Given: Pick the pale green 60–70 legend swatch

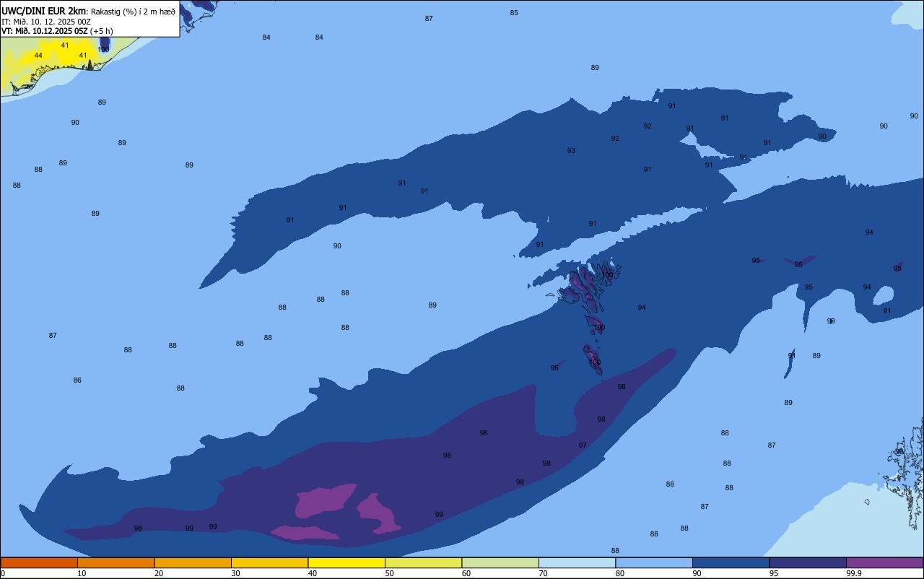Looking at the screenshot, I should [500, 562].
